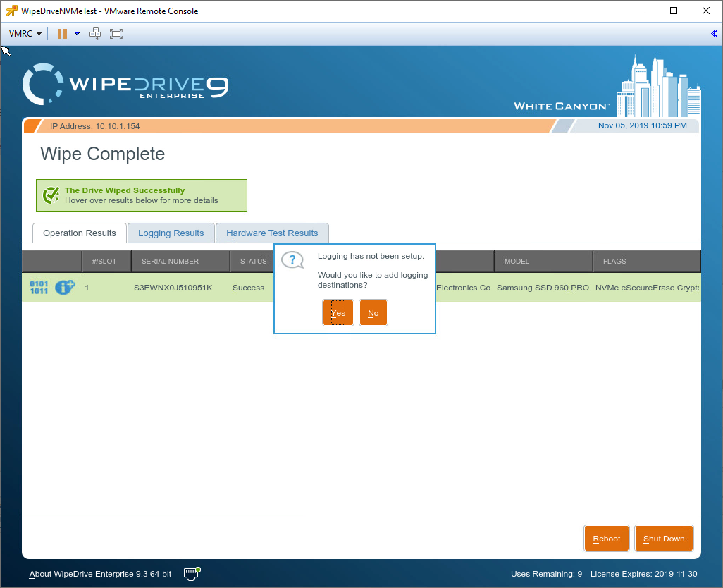723x588 pixels.
Task: Open the Hardware Test Results tab
Action: click(272, 233)
